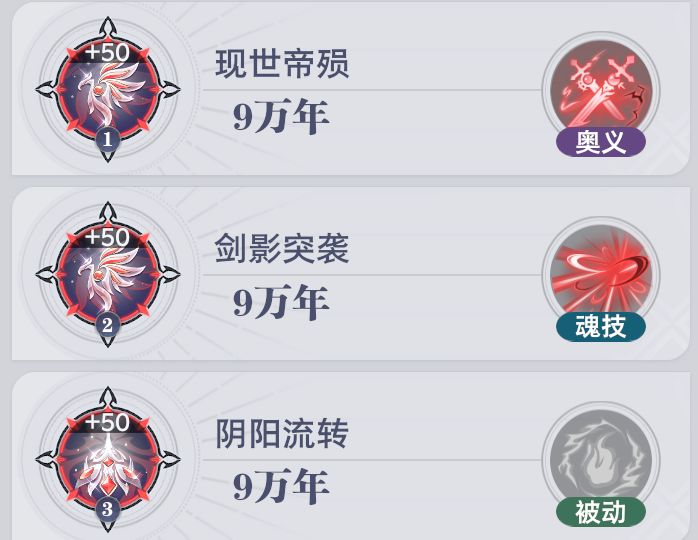Click the +50 badge on ring 1
698x540 pixels.
point(107,53)
